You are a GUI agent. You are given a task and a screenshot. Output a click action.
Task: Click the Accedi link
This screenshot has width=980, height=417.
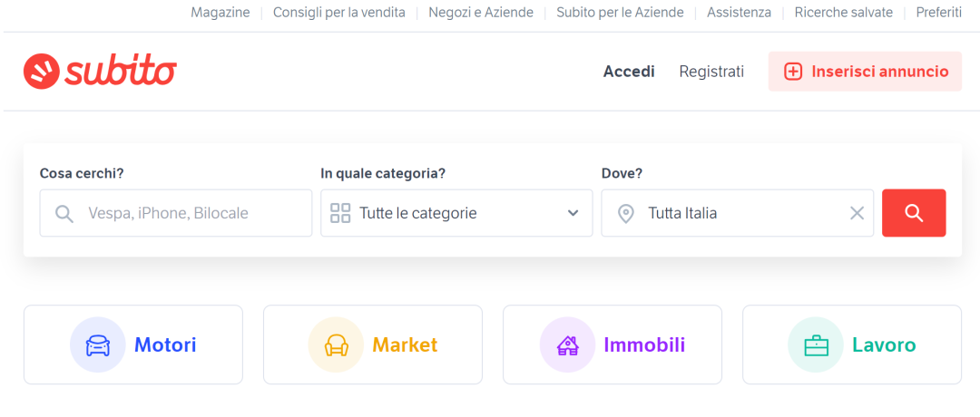click(629, 72)
